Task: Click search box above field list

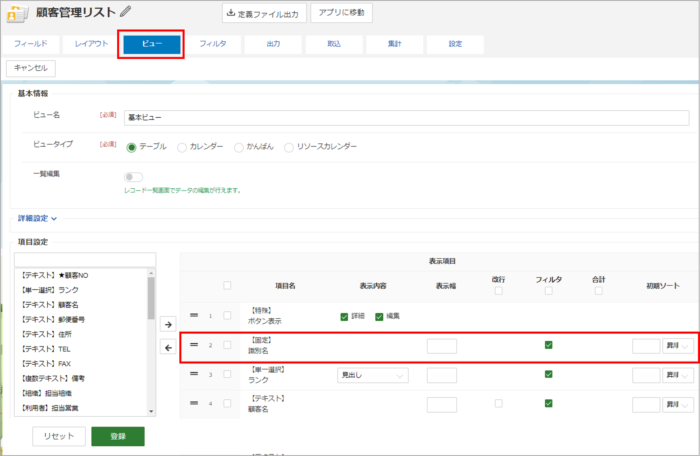Action: click(85, 259)
